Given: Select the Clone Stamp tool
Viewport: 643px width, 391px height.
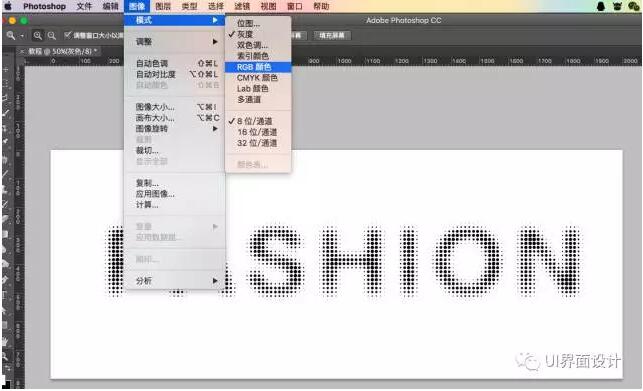Looking at the screenshot, I should click(x=6, y=189).
